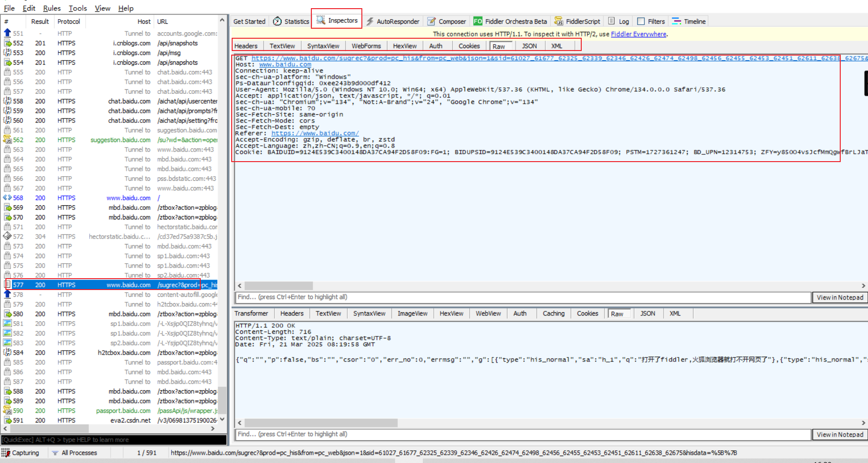Click request pane View in Notepad button
The width and height of the screenshot is (868, 463).
840,297
